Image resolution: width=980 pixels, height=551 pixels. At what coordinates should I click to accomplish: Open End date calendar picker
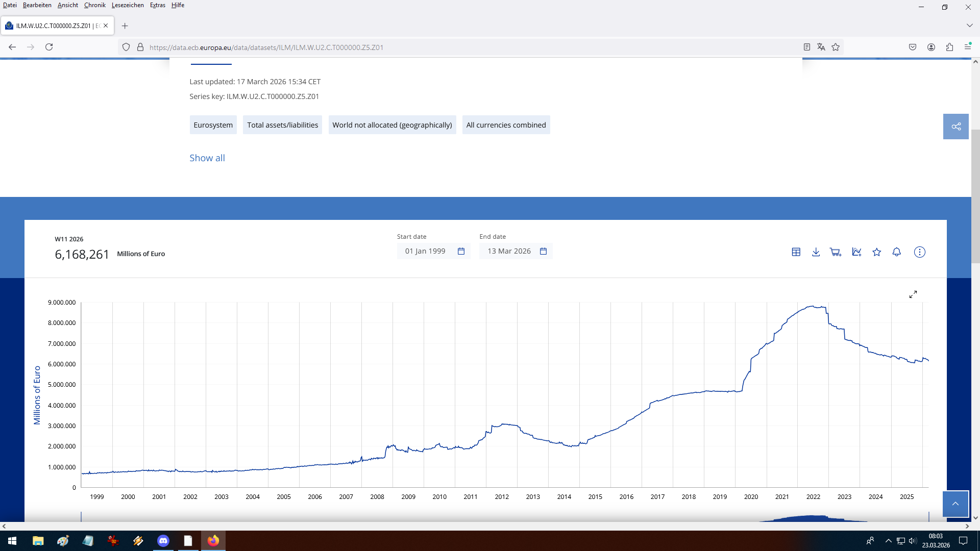pos(543,251)
